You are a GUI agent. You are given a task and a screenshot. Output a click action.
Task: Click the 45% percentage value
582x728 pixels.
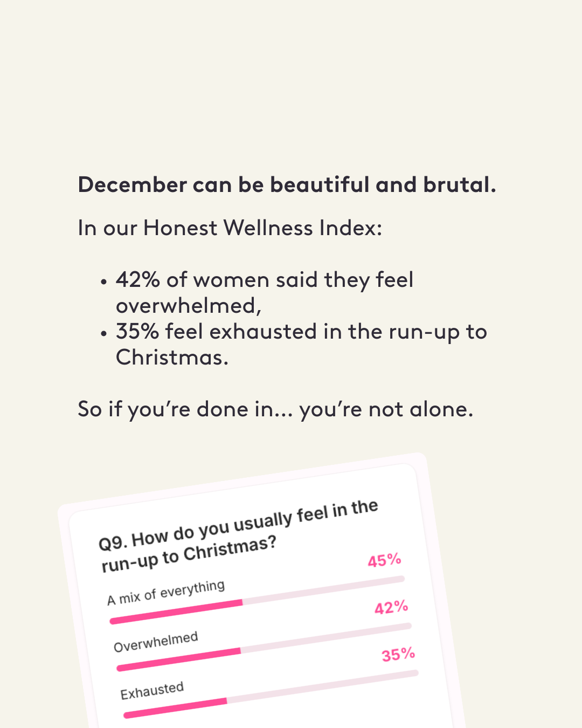(x=384, y=561)
